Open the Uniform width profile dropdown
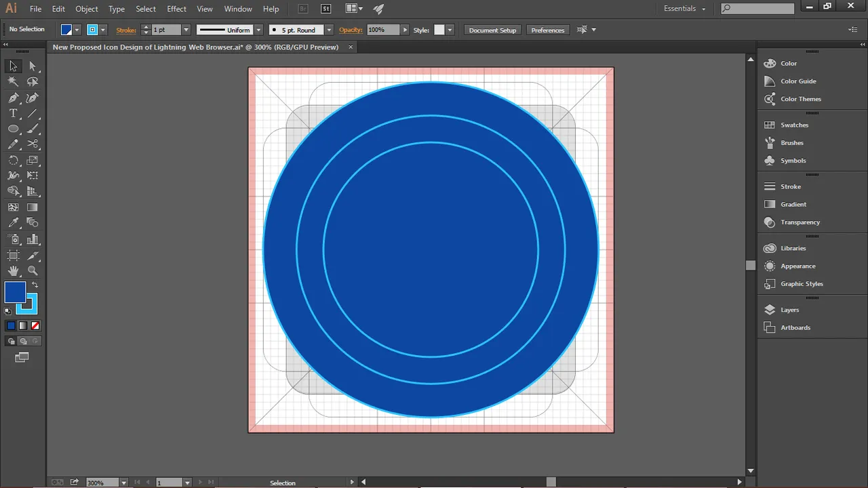 (x=258, y=30)
